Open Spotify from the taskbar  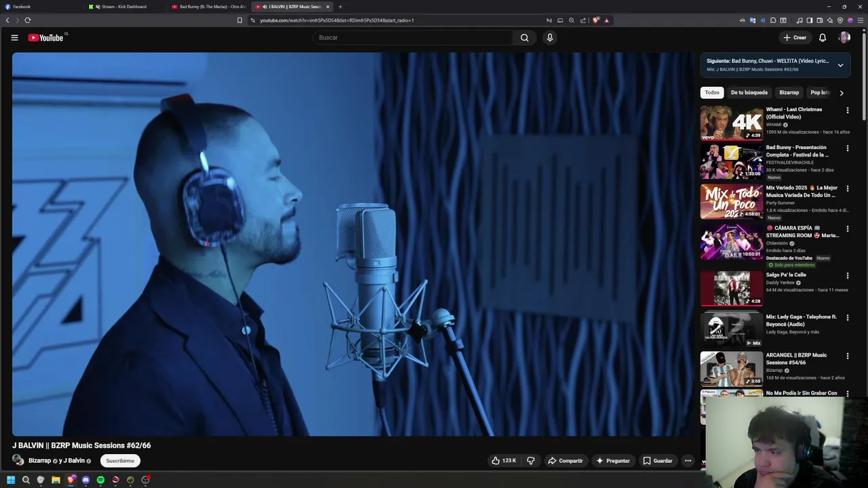100,480
